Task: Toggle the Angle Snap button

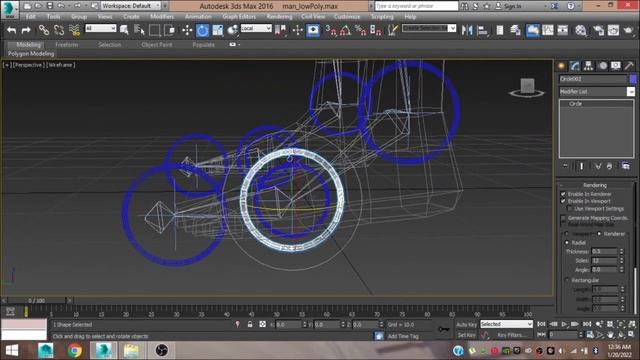Action: (x=345, y=30)
